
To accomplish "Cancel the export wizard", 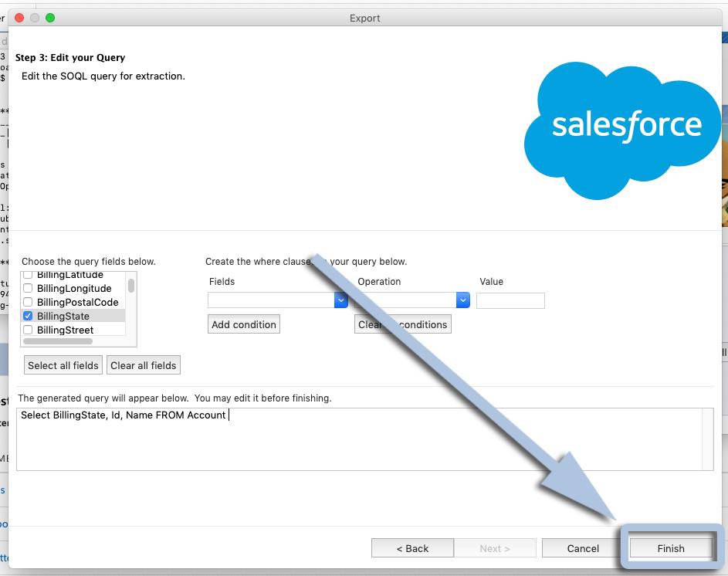I will tap(583, 548).
